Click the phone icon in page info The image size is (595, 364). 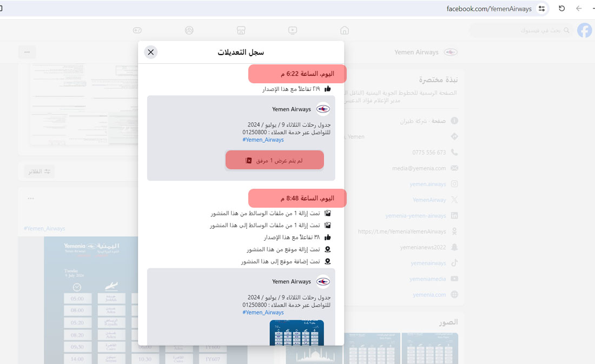pyautogui.click(x=454, y=152)
